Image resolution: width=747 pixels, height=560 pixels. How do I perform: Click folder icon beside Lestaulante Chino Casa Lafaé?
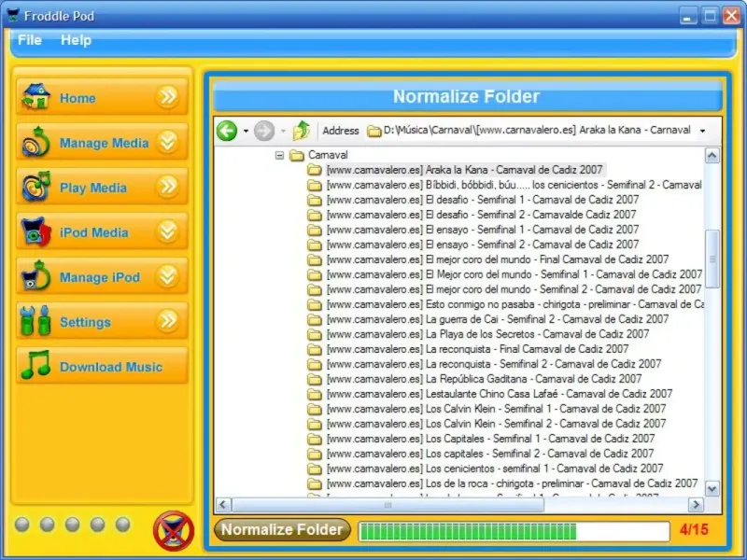tap(315, 394)
